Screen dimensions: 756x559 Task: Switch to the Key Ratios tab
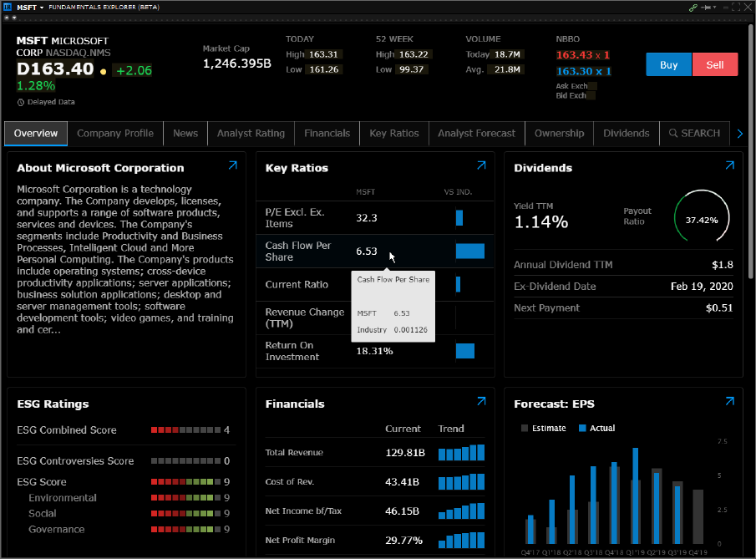tap(394, 134)
